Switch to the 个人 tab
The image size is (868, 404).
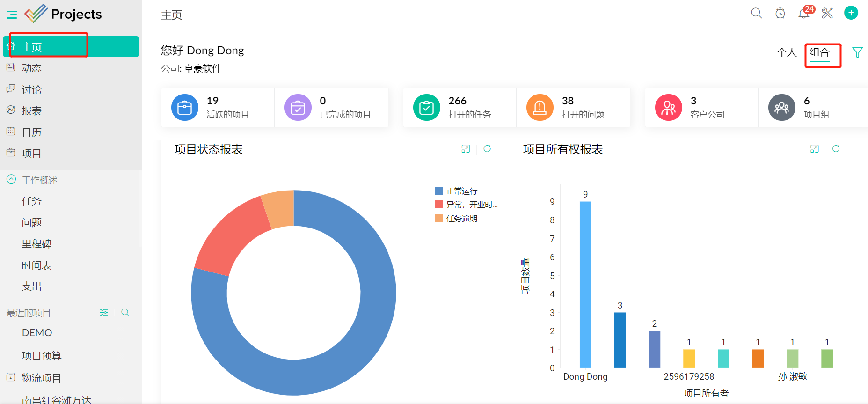(786, 52)
